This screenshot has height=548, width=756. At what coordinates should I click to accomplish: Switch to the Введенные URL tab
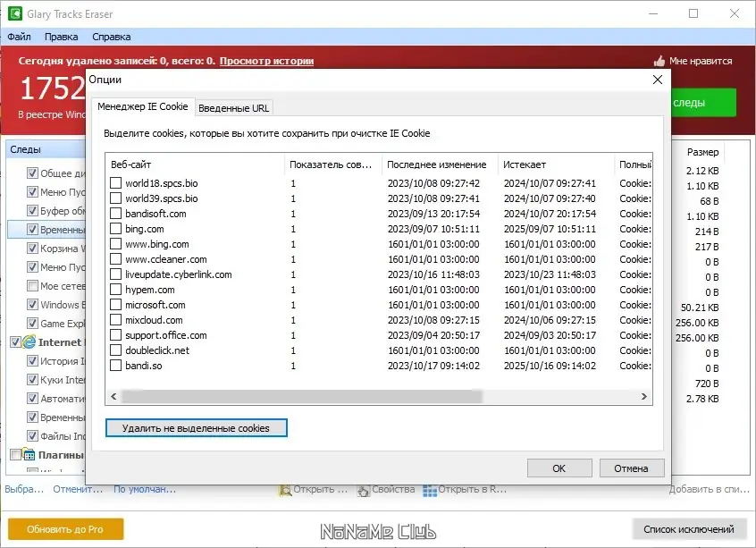pyautogui.click(x=234, y=108)
